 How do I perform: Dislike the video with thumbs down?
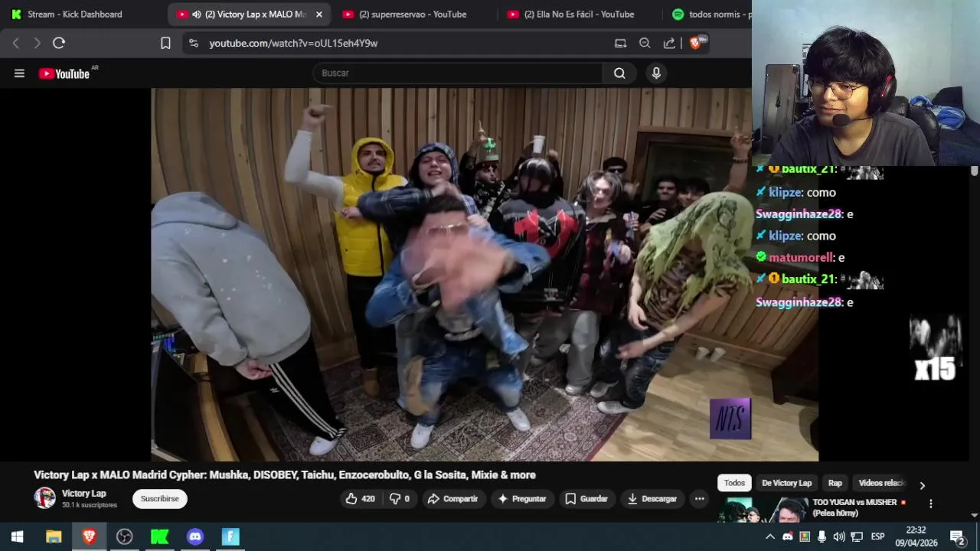399,499
